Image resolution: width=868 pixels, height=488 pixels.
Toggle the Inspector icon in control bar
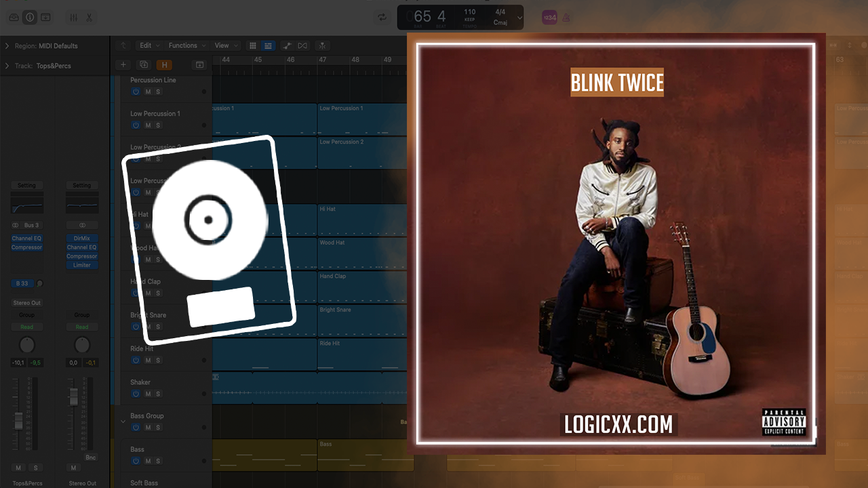(30, 17)
